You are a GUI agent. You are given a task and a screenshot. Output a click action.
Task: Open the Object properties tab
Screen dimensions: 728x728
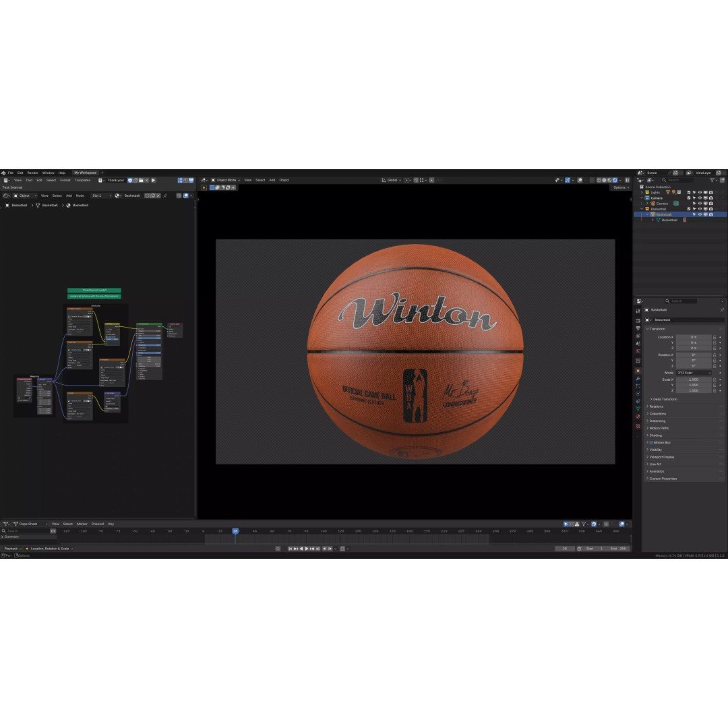point(638,371)
